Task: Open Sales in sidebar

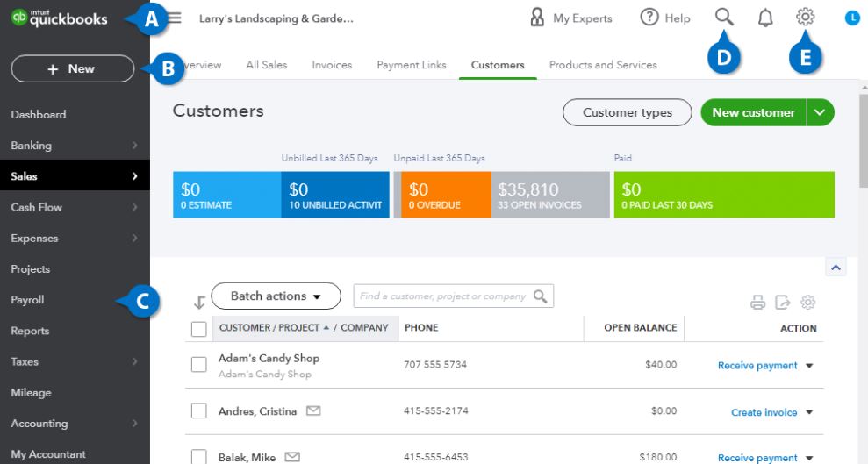Action: pos(75,176)
